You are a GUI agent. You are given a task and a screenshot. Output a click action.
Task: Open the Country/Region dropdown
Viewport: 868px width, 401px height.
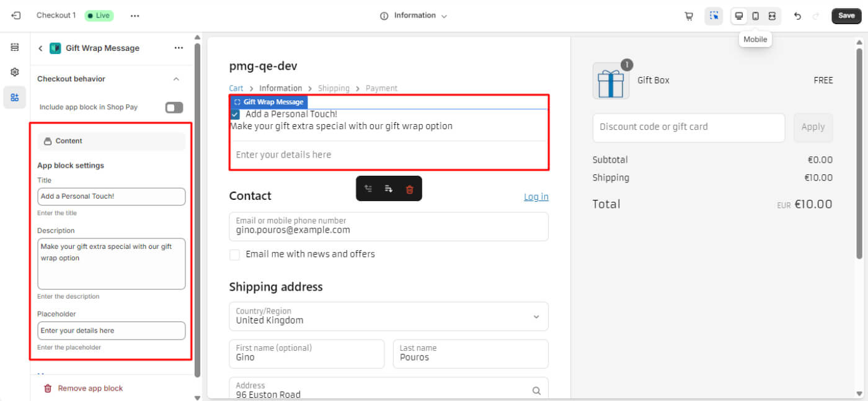pyautogui.click(x=389, y=317)
